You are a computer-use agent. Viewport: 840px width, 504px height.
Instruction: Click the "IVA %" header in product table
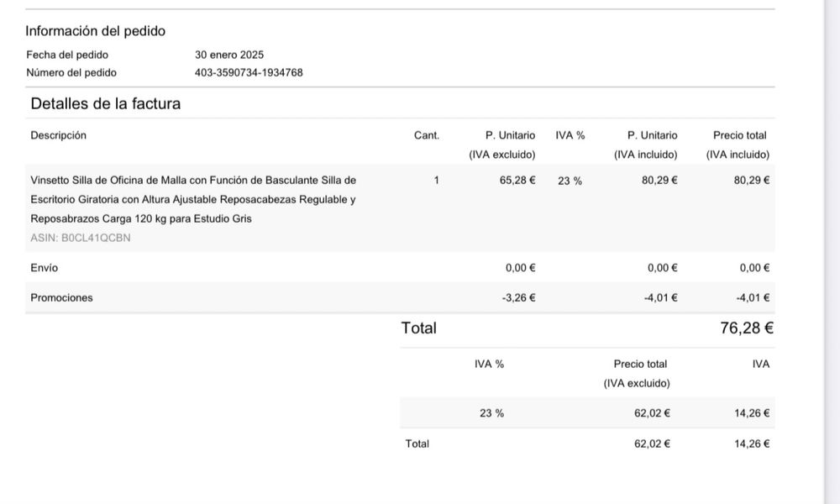click(570, 135)
